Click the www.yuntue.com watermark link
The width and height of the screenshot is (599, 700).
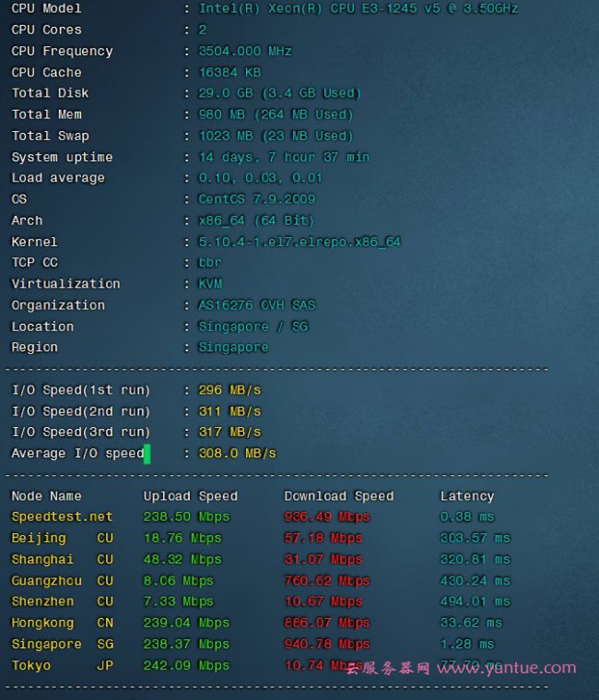(506, 668)
